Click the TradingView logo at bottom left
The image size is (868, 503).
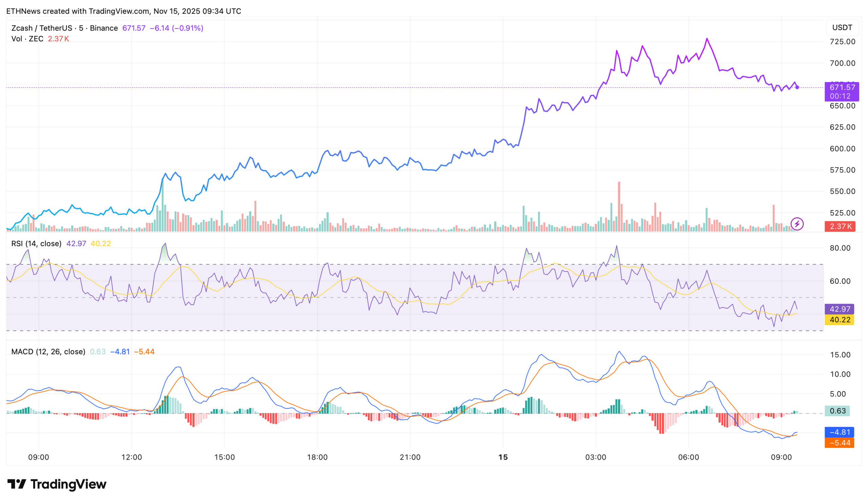(x=57, y=484)
